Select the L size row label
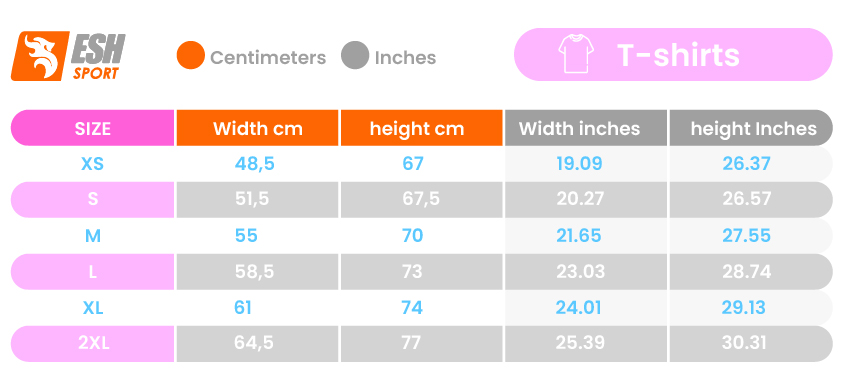843x369 pixels. pos(92,272)
